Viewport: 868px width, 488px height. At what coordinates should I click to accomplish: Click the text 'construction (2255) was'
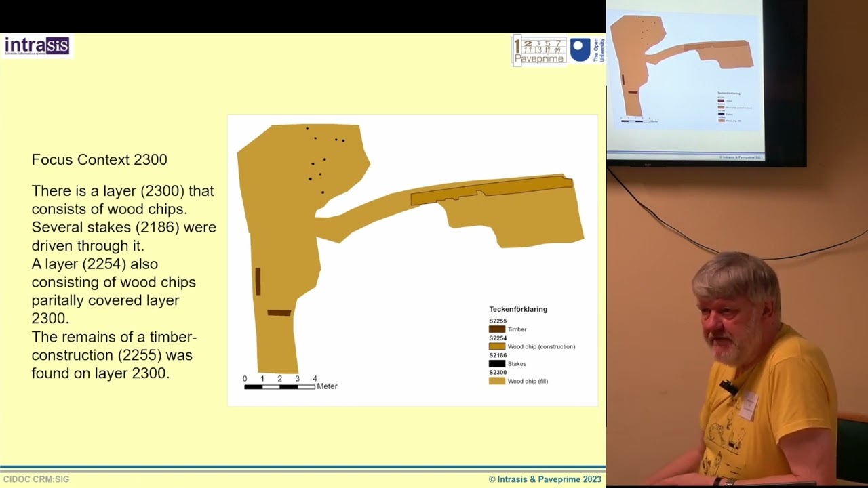click(x=112, y=354)
